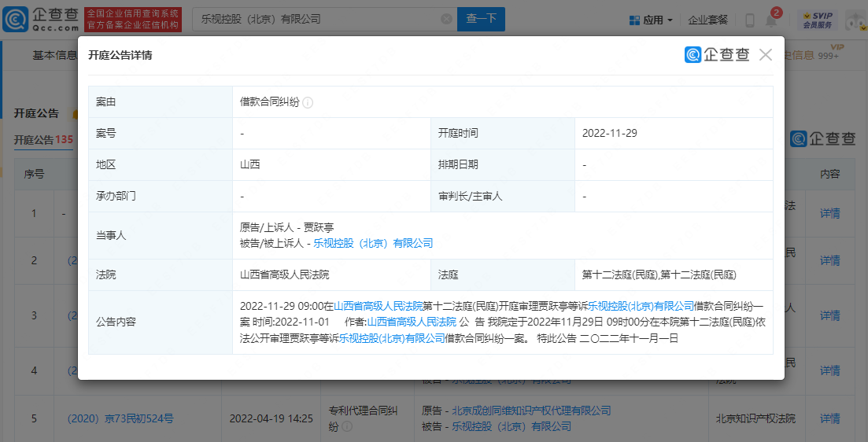Open 北京成创同维知识产权代理有限公司 link
The width and height of the screenshot is (868, 442).
[x=531, y=411]
